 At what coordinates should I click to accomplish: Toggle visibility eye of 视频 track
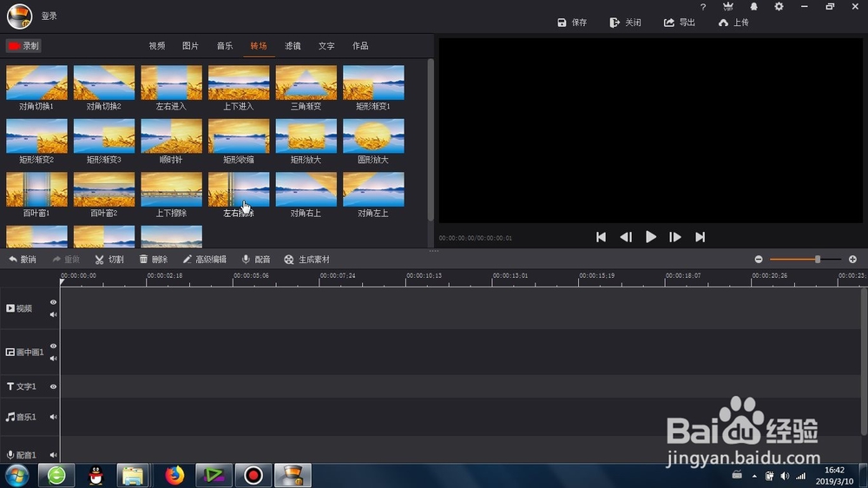[53, 302]
